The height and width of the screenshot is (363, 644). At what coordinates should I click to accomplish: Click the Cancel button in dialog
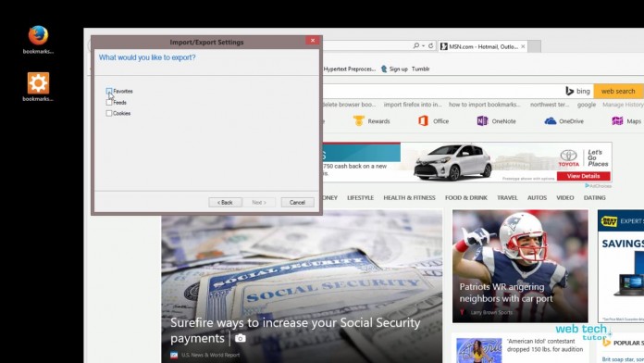tap(297, 202)
